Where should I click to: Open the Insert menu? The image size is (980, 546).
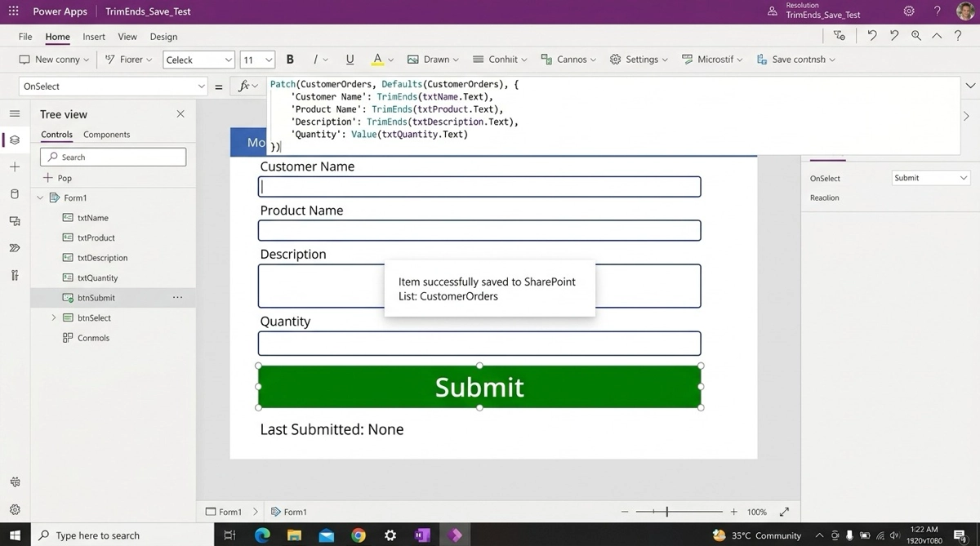click(94, 37)
